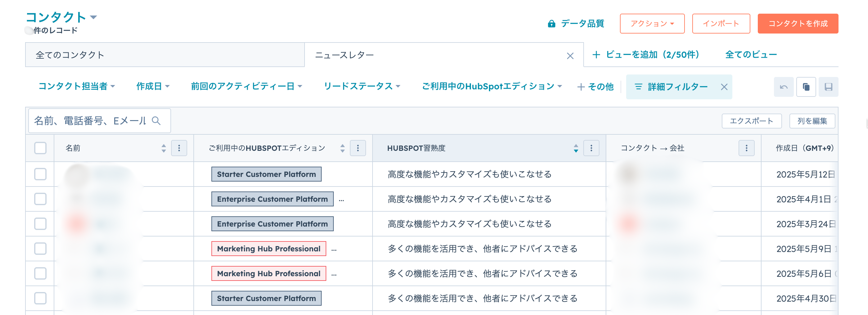Switch to the ニュースレター view tab

pos(345,55)
